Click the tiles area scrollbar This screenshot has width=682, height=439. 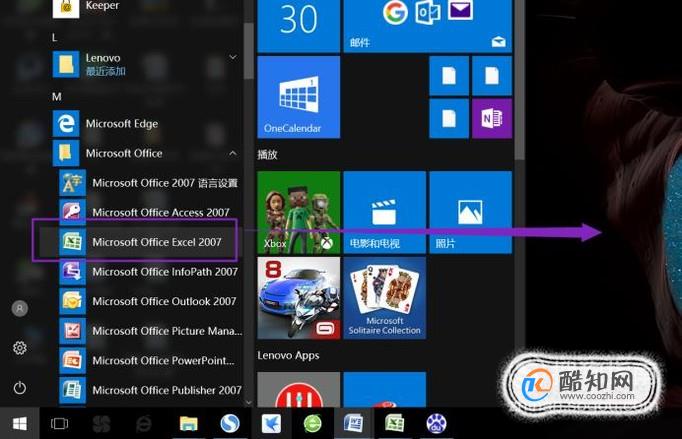pyautogui.click(x=519, y=80)
